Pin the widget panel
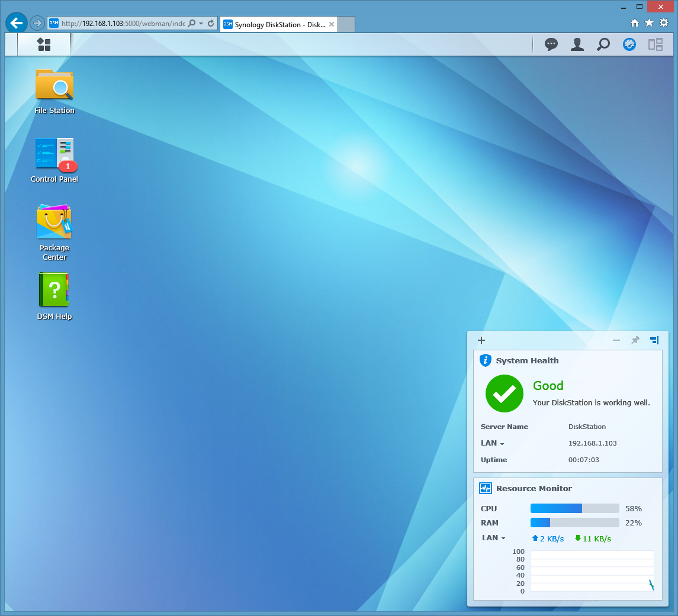Viewport: 678px width, 616px height. (635, 340)
